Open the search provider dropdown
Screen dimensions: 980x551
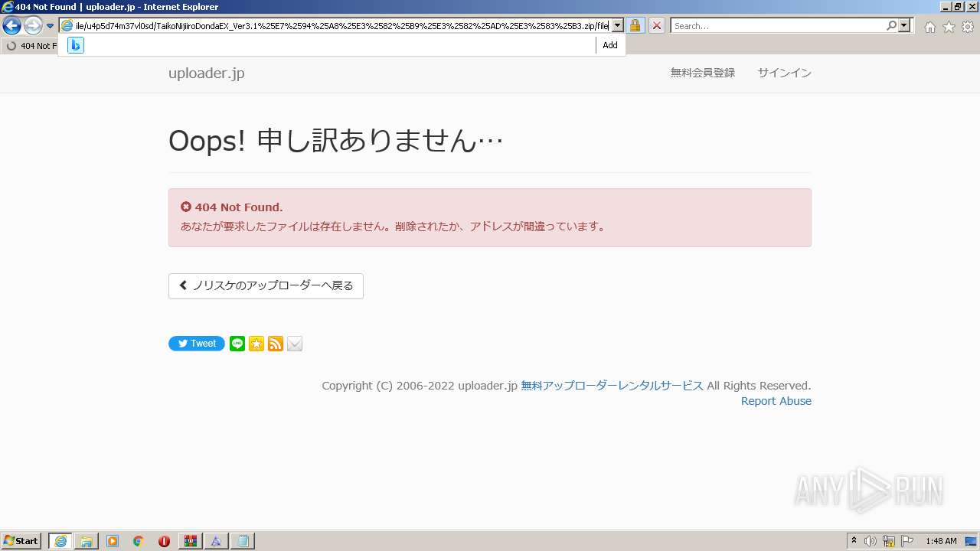[x=904, y=26]
